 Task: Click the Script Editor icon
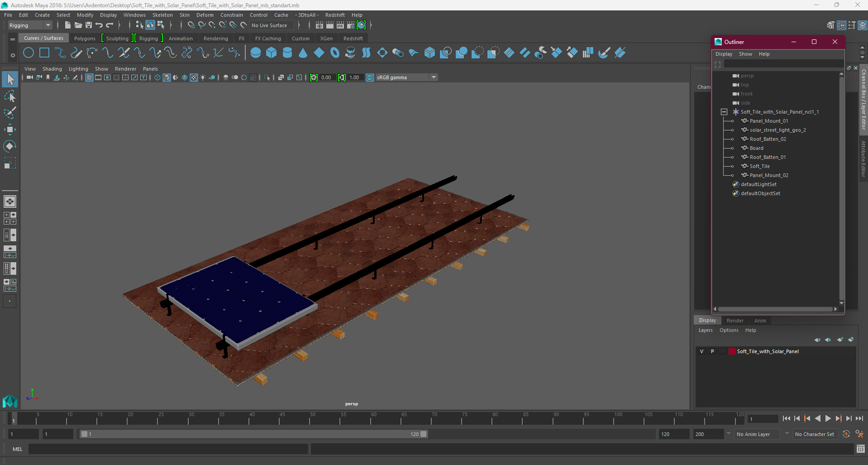861,449
